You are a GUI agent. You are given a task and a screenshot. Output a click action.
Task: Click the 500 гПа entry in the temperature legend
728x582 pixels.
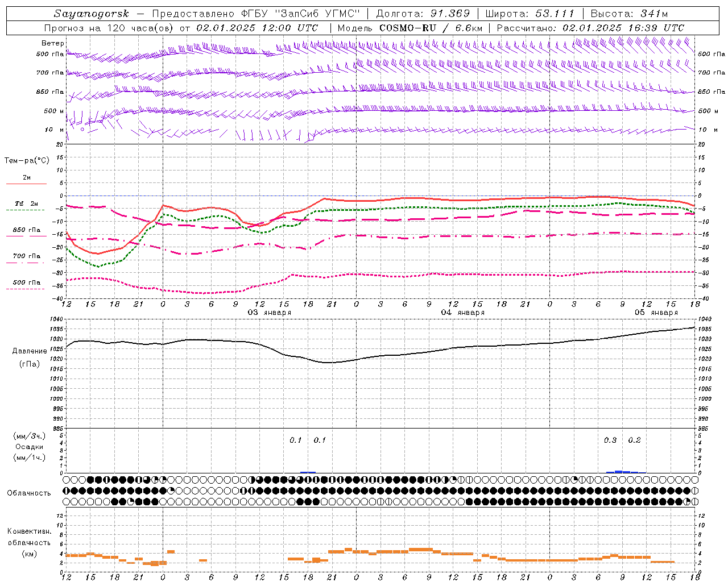(27, 282)
